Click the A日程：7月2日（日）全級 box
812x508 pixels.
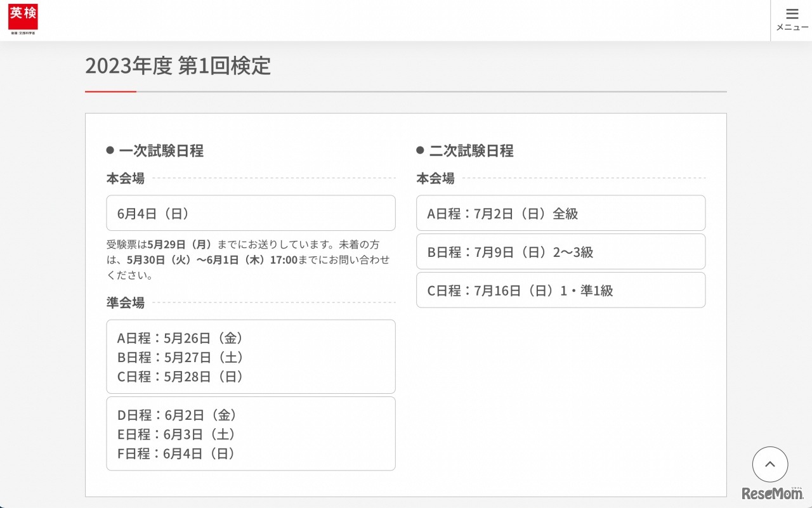(x=560, y=213)
